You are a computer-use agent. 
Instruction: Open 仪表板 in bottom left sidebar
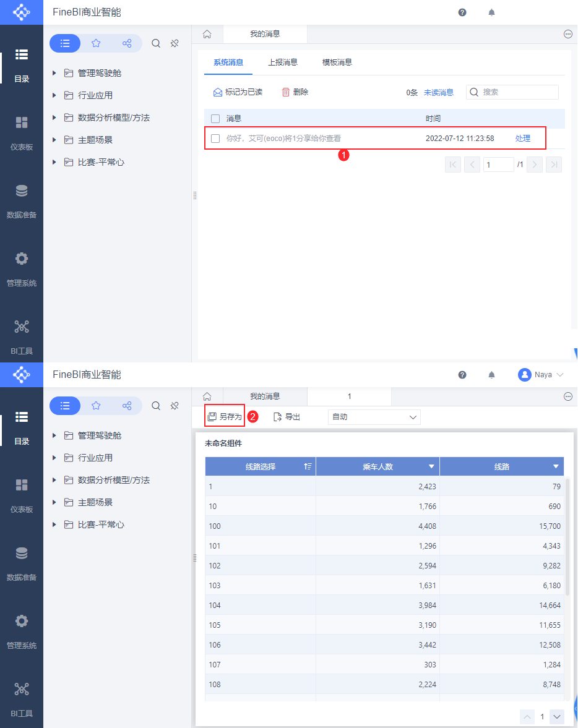tap(22, 496)
